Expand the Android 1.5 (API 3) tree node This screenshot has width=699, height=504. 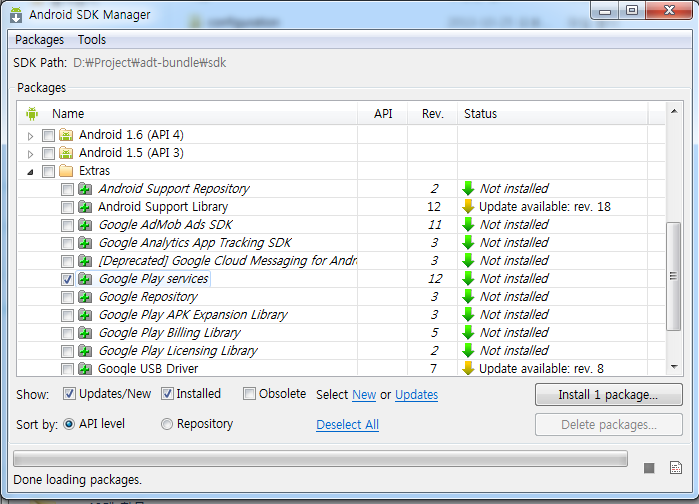pyautogui.click(x=30, y=154)
